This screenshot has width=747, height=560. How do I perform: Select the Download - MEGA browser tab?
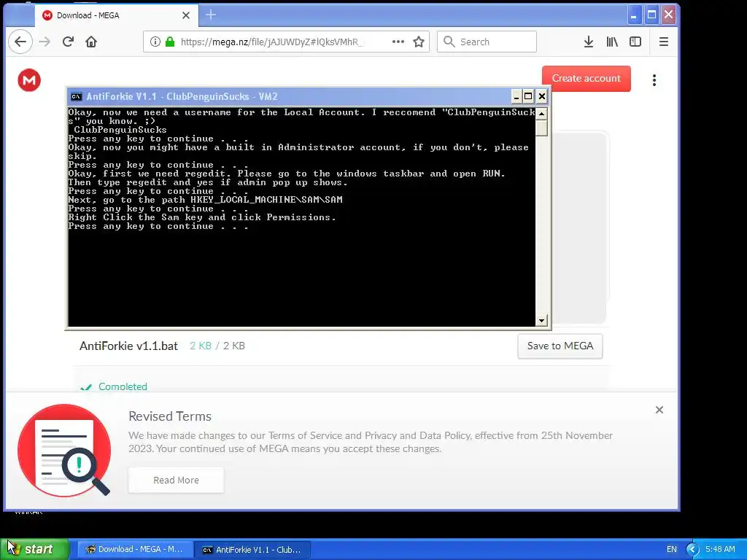coord(115,15)
